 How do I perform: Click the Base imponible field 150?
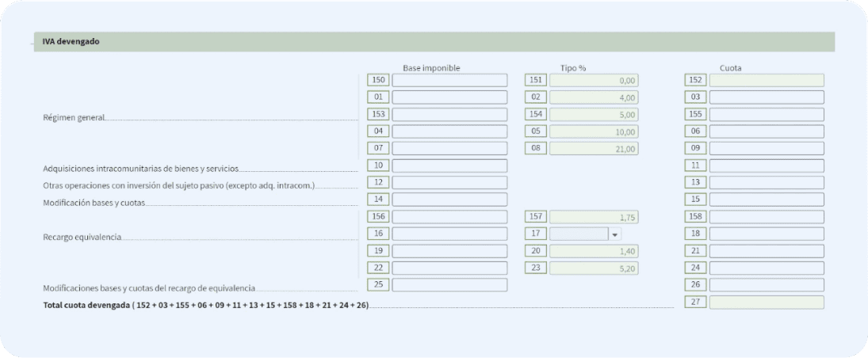pyautogui.click(x=449, y=80)
